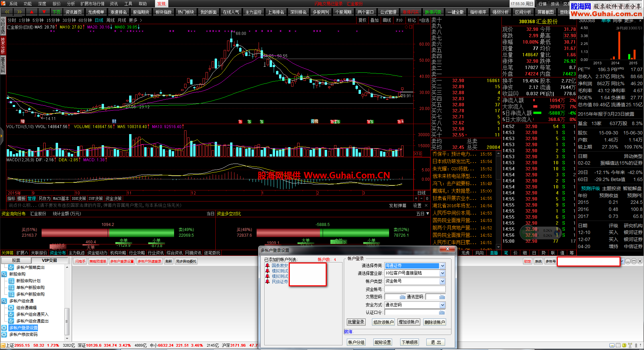Select the 日线 daily chart period
The width and height of the screenshot is (644, 350).
click(x=99, y=20)
